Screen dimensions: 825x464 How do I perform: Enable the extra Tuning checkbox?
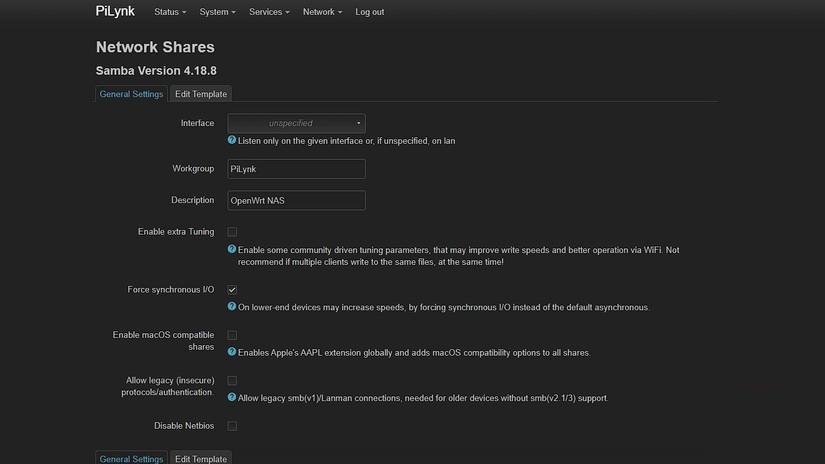(232, 231)
